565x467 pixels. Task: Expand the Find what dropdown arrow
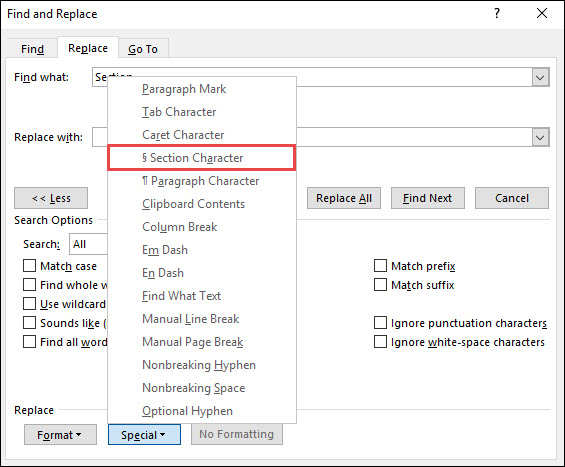tap(540, 77)
